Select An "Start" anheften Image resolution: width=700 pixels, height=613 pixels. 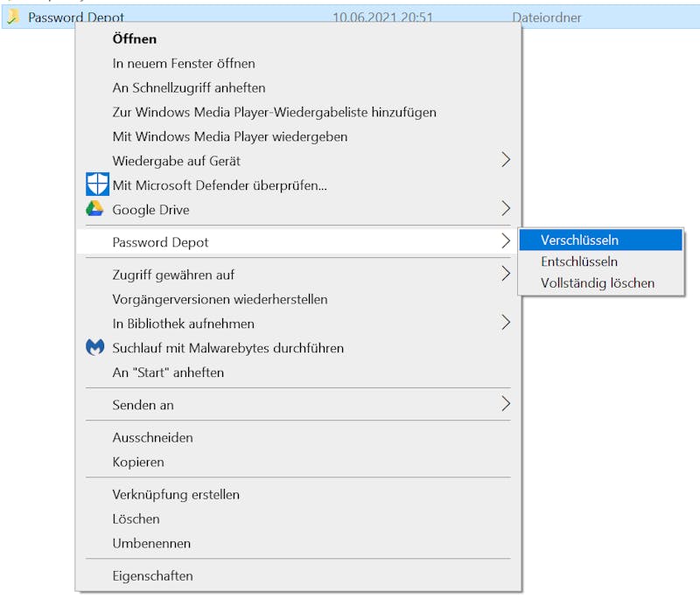pyautogui.click(x=298, y=372)
